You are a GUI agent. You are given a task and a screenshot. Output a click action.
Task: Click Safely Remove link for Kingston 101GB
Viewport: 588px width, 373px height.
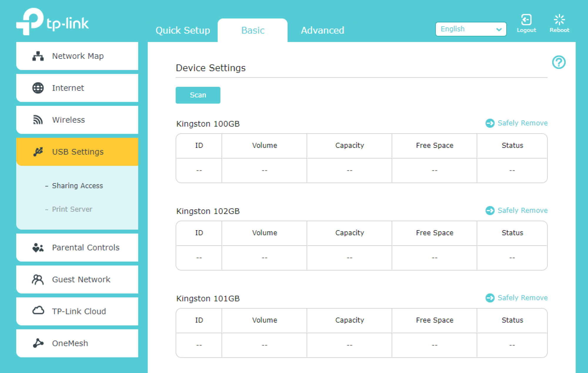[522, 298]
